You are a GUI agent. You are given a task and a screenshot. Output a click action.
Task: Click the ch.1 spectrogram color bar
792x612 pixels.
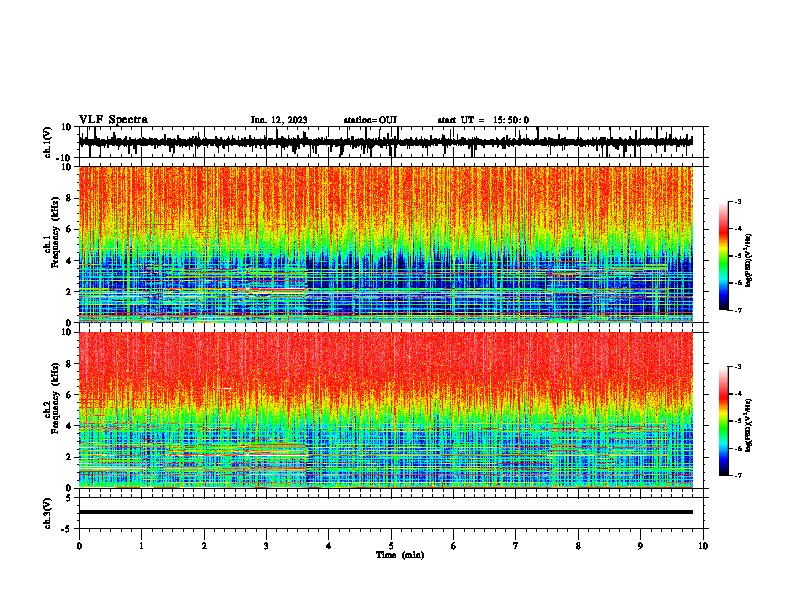click(x=724, y=256)
